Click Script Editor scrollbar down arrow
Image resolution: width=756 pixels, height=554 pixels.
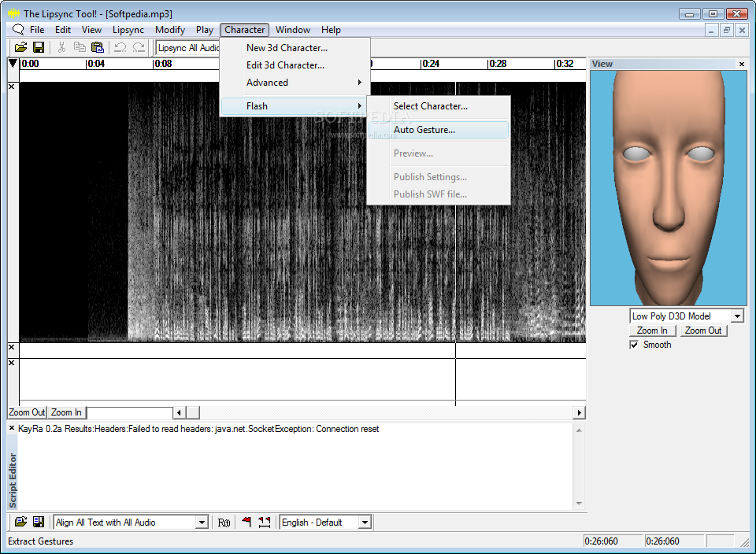(x=579, y=504)
